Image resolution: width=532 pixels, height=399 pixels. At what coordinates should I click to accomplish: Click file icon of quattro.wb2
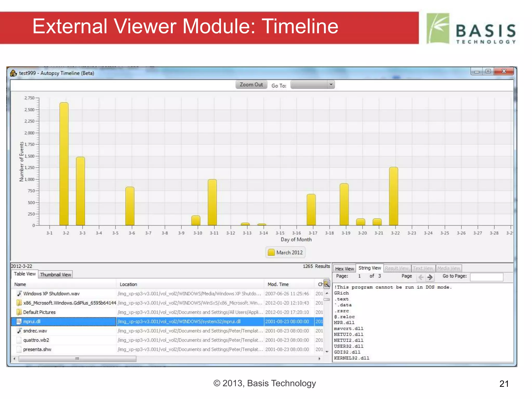click(19, 340)
